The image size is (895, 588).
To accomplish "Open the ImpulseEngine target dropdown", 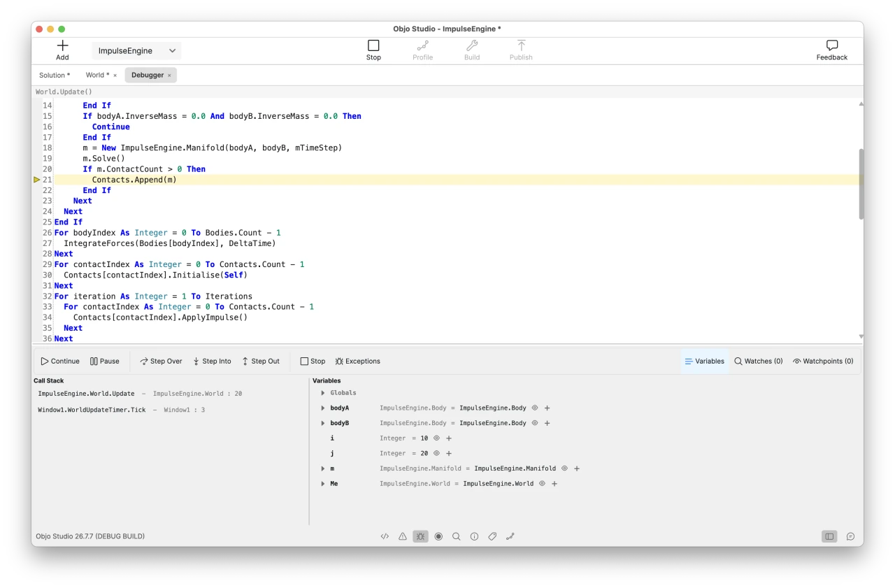I will coord(136,51).
